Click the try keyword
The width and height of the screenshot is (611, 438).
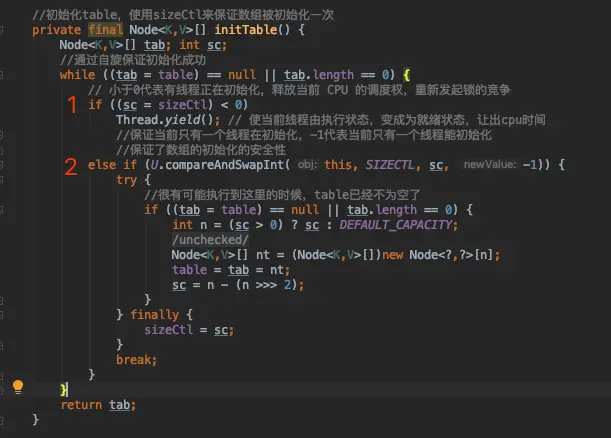(126, 180)
